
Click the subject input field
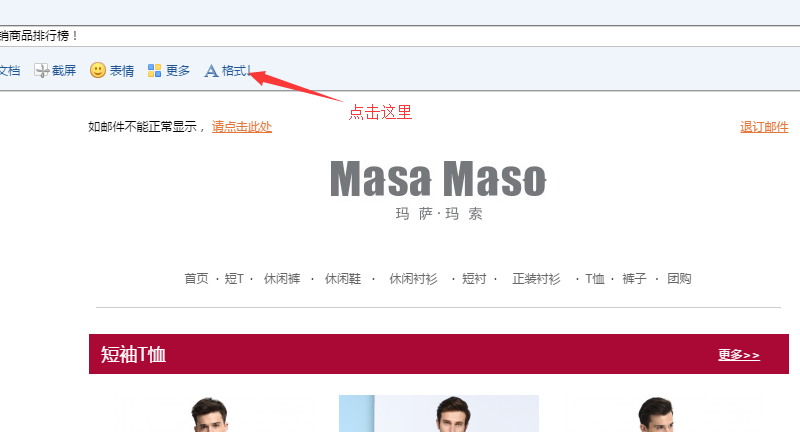400,36
